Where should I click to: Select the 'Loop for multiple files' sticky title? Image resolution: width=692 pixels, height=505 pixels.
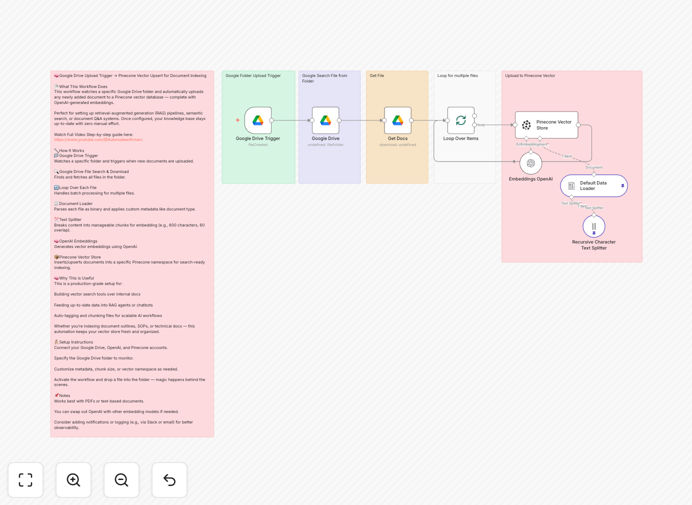pos(458,76)
